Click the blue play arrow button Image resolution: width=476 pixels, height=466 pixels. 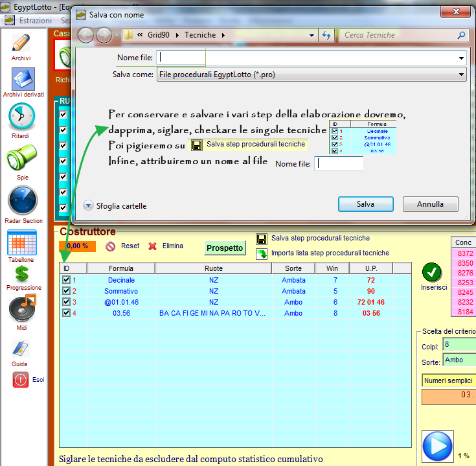437,446
